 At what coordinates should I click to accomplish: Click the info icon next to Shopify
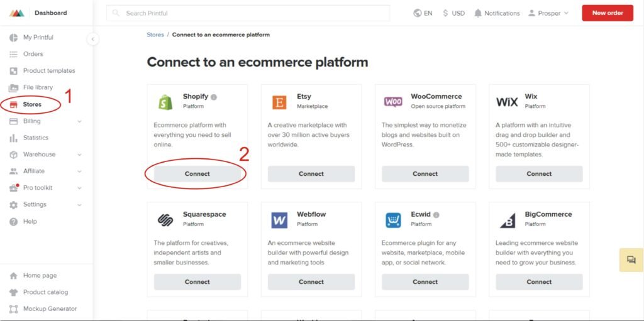tap(214, 97)
